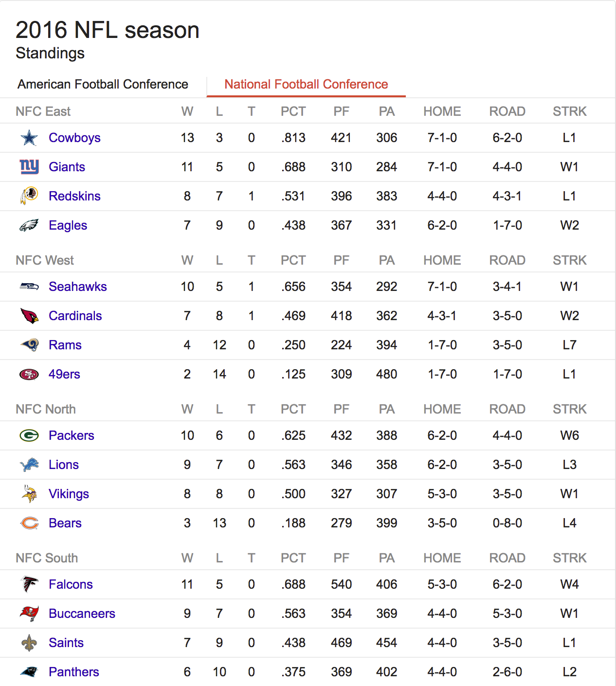Go to the Buccaneers team page

point(82,614)
